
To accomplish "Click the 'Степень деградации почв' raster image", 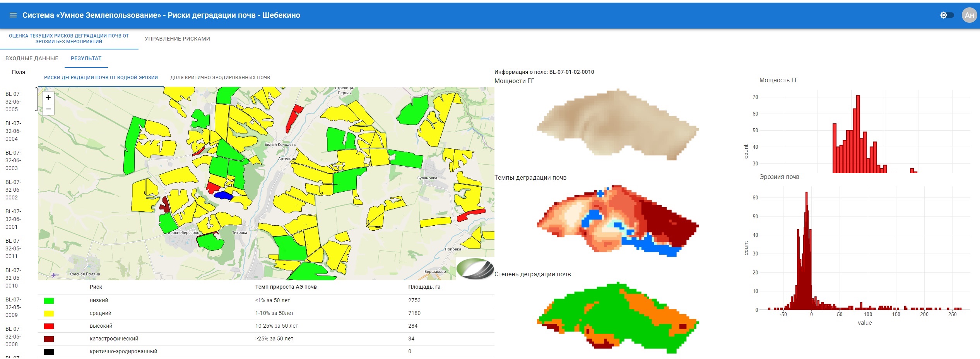I will [x=618, y=317].
